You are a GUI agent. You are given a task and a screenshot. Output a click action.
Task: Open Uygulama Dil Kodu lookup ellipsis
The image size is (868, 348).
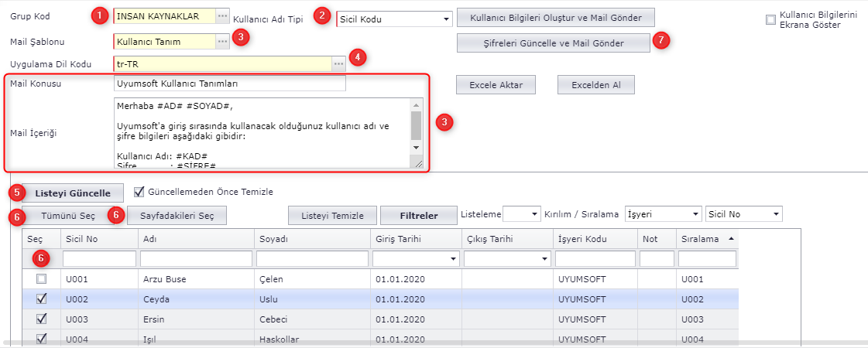(x=338, y=64)
